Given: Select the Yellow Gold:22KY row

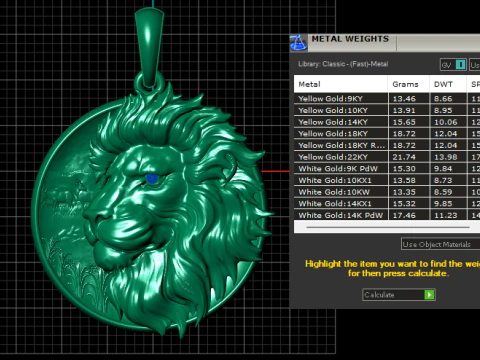Looking at the screenshot, I should [387, 157].
